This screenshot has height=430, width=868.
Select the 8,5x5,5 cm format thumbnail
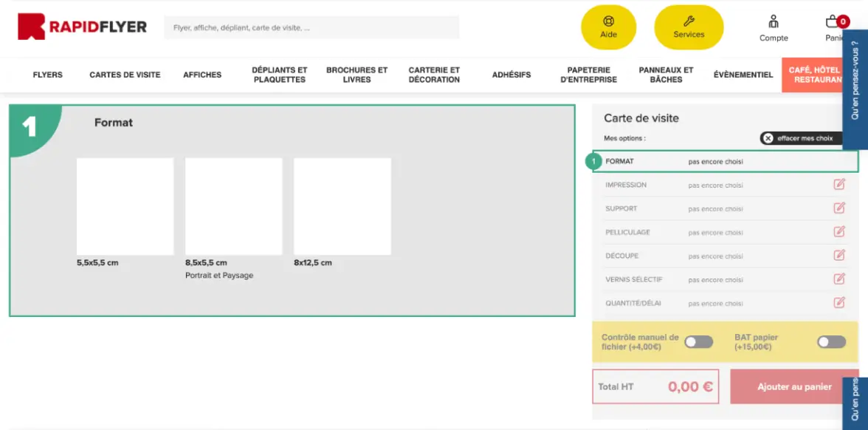click(233, 206)
